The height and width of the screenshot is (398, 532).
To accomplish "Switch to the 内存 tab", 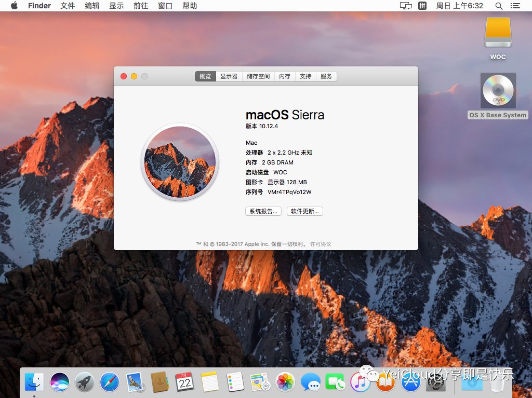I will [285, 76].
